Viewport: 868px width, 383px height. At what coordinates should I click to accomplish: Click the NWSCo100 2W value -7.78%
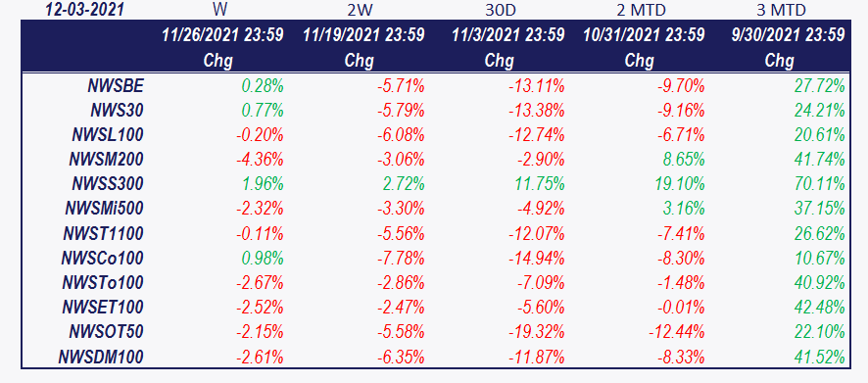pos(401,258)
